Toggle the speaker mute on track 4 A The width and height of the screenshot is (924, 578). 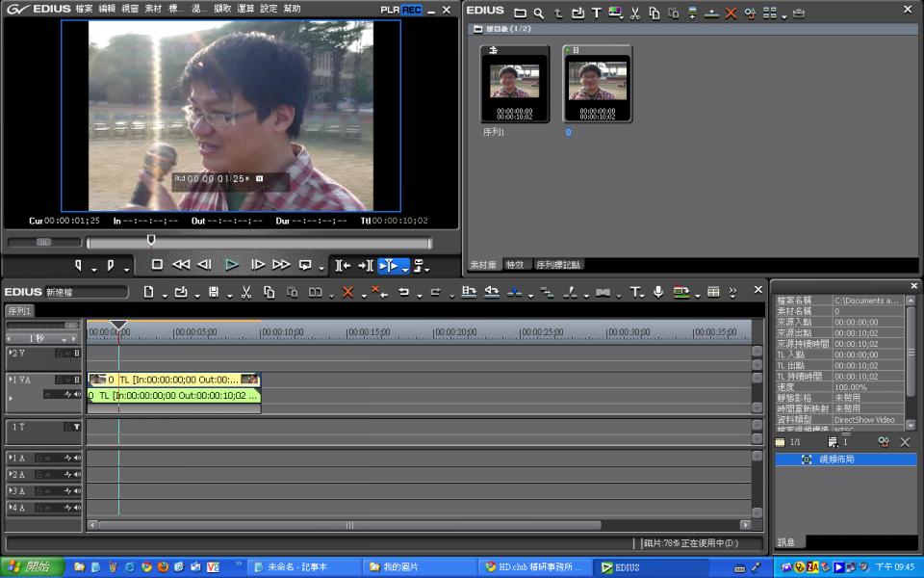76,508
